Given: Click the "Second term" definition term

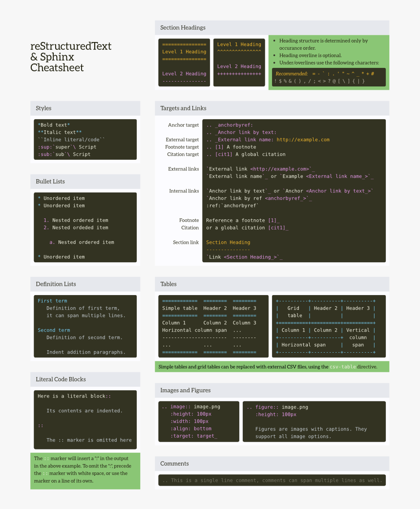Looking at the screenshot, I should pos(54,330).
